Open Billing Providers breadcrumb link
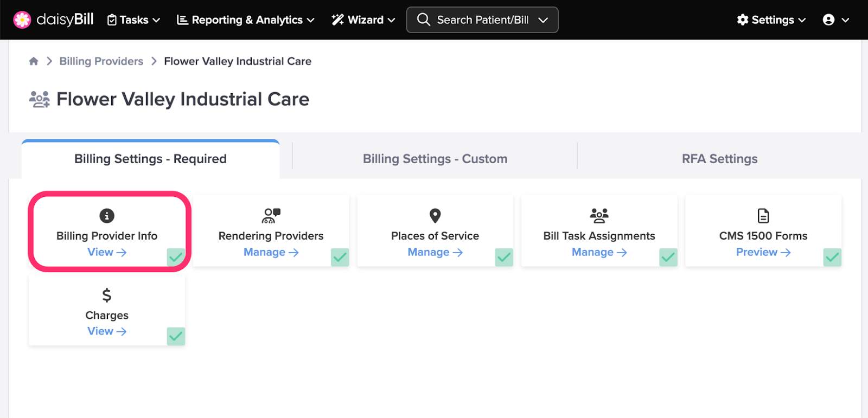 pyautogui.click(x=101, y=61)
